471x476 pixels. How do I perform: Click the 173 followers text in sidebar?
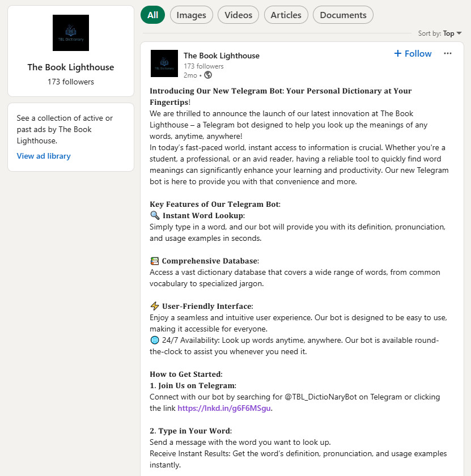(x=71, y=82)
